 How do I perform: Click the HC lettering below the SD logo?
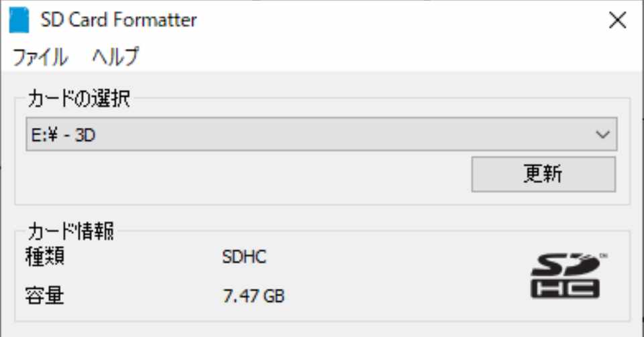565,288
